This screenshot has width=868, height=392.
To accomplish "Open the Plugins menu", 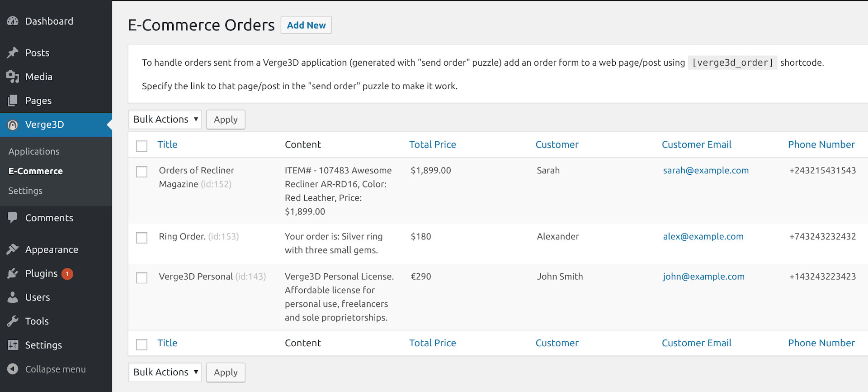I will pyautogui.click(x=41, y=273).
